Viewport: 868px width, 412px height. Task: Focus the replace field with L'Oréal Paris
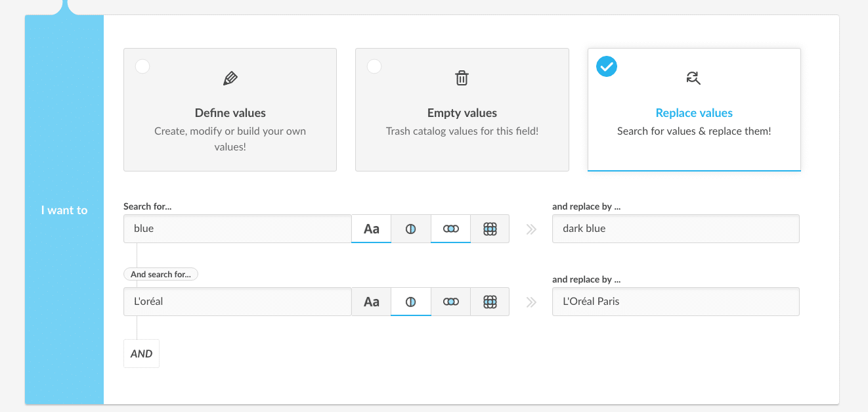coord(676,302)
